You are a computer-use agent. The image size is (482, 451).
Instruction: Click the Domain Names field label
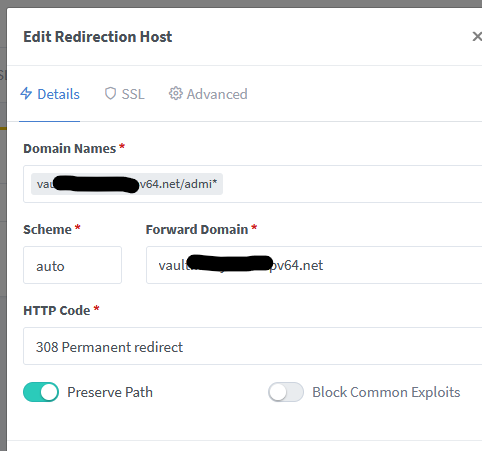(x=70, y=148)
